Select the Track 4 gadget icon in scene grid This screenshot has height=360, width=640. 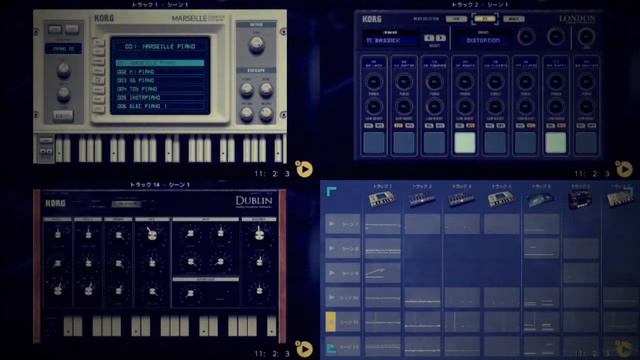pyautogui.click(x=501, y=199)
